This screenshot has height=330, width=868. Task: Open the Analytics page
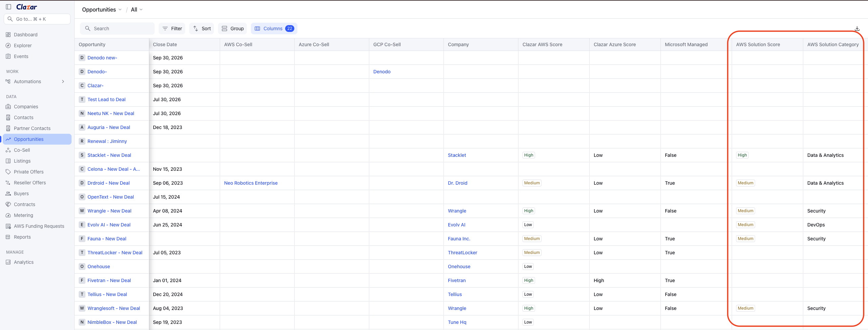pos(24,262)
